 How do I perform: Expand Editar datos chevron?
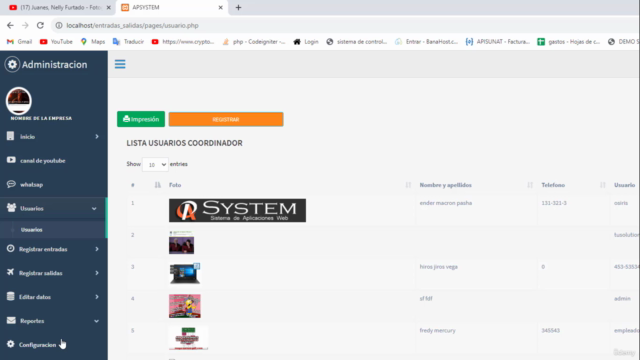click(x=97, y=297)
